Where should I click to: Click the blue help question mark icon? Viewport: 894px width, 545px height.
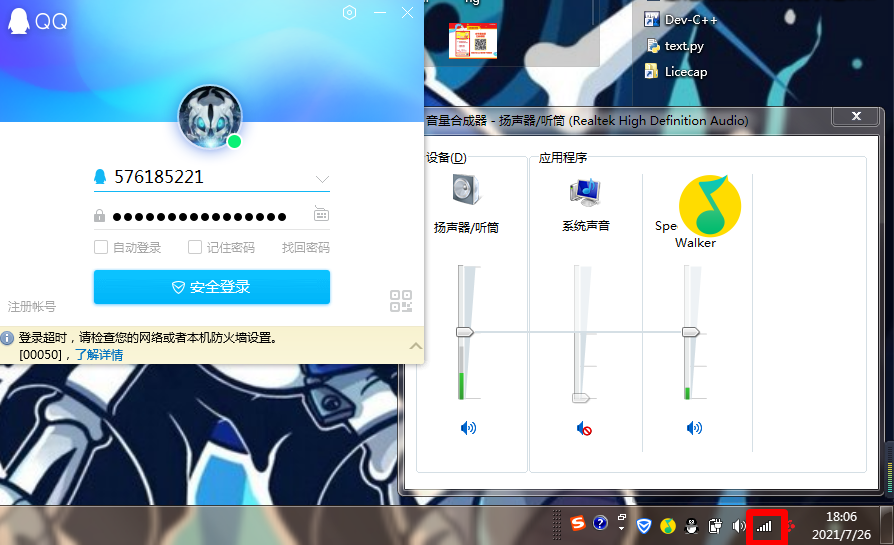point(600,523)
